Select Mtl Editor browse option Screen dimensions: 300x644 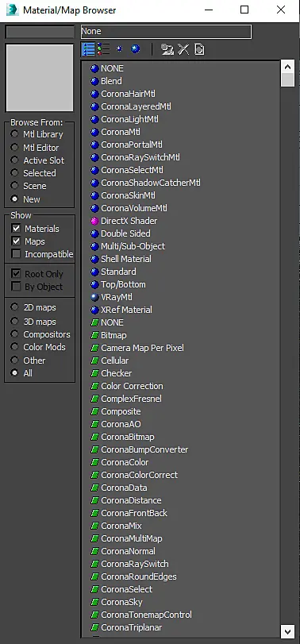point(15,148)
